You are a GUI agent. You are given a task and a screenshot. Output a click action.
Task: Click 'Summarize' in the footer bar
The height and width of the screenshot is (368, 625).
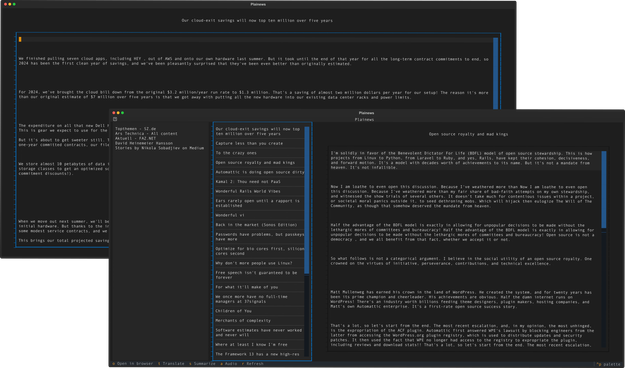coord(202,364)
